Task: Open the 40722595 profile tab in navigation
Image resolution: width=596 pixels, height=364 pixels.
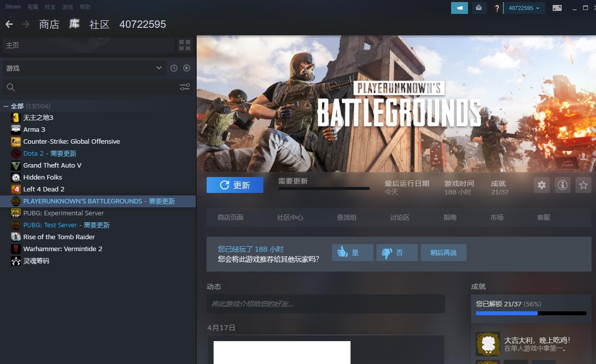Action: pyautogui.click(x=142, y=24)
